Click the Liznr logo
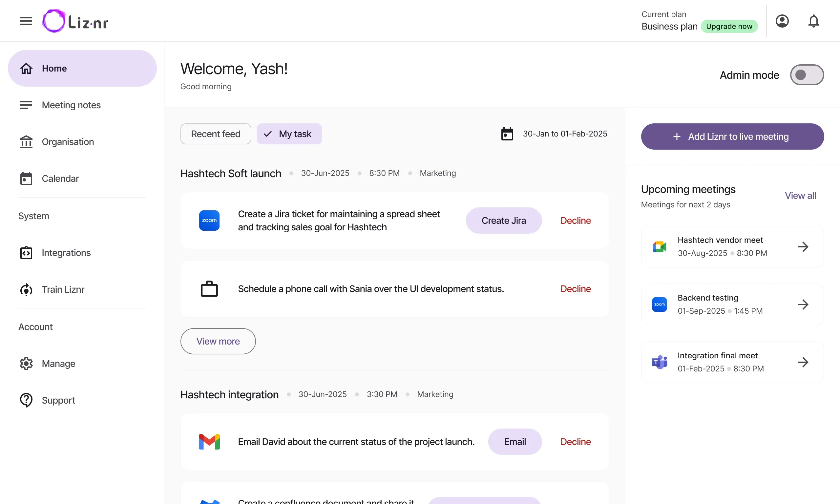Screen dimensions: 840x504 75,21
